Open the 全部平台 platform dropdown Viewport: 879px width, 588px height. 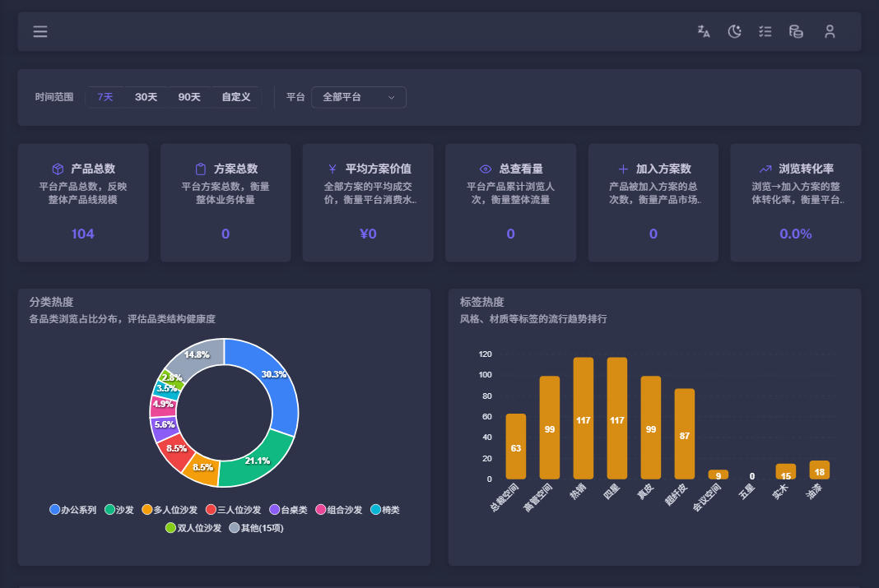(358, 97)
